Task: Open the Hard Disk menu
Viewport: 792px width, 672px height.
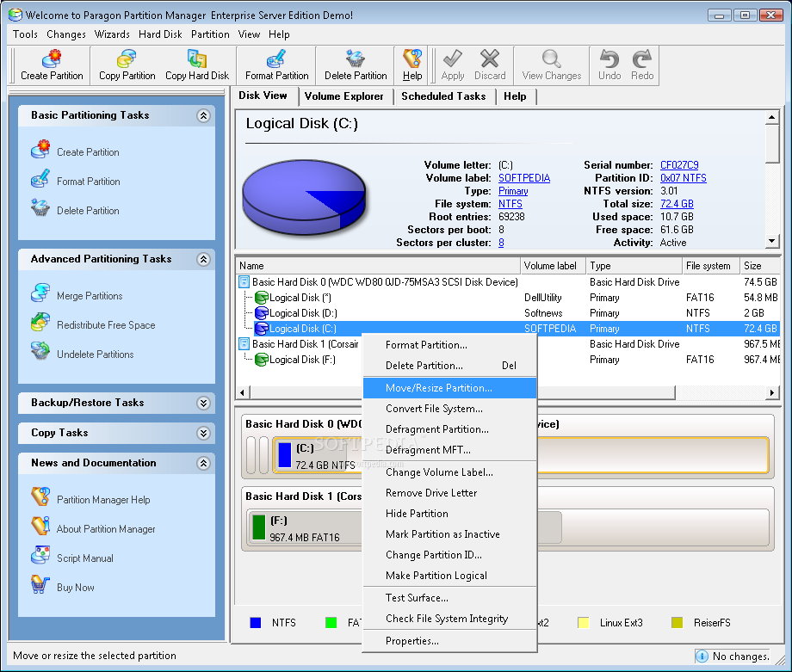Action: click(x=160, y=34)
